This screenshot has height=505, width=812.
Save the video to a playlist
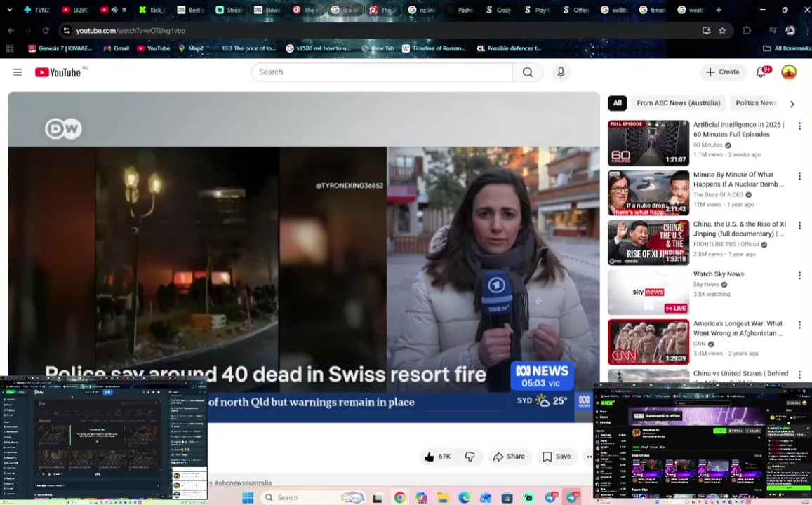pos(557,457)
